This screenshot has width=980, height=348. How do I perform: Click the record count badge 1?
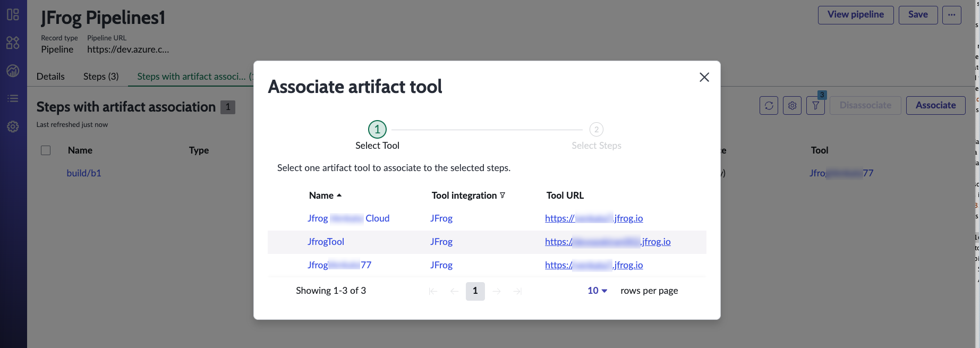(x=228, y=107)
